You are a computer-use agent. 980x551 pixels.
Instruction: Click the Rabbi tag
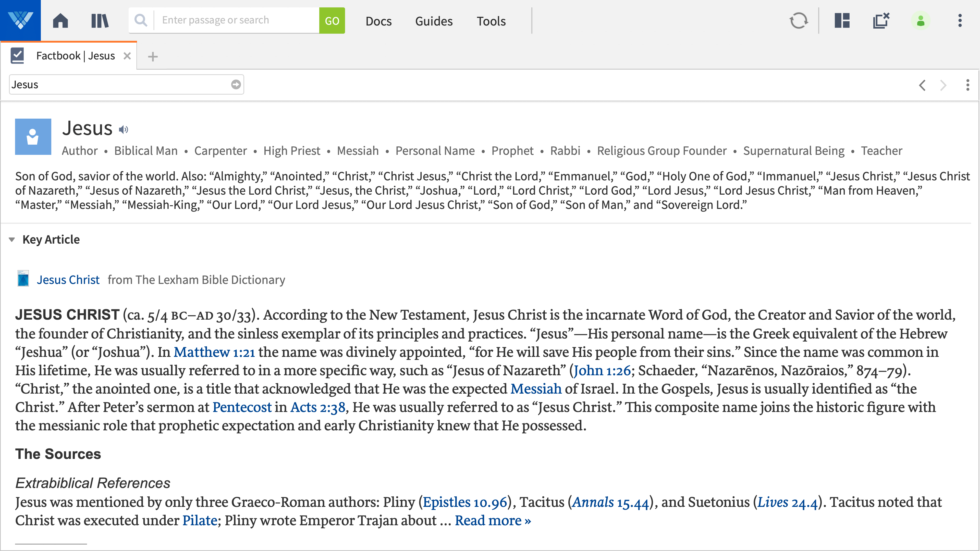565,151
